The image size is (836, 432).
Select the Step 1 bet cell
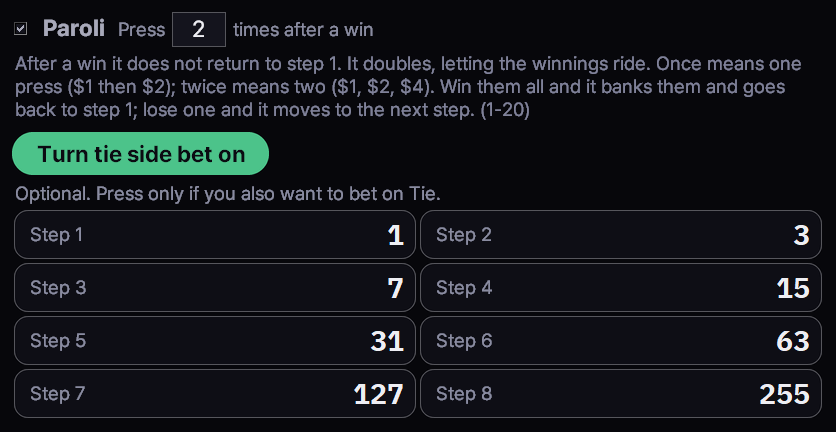click(215, 235)
